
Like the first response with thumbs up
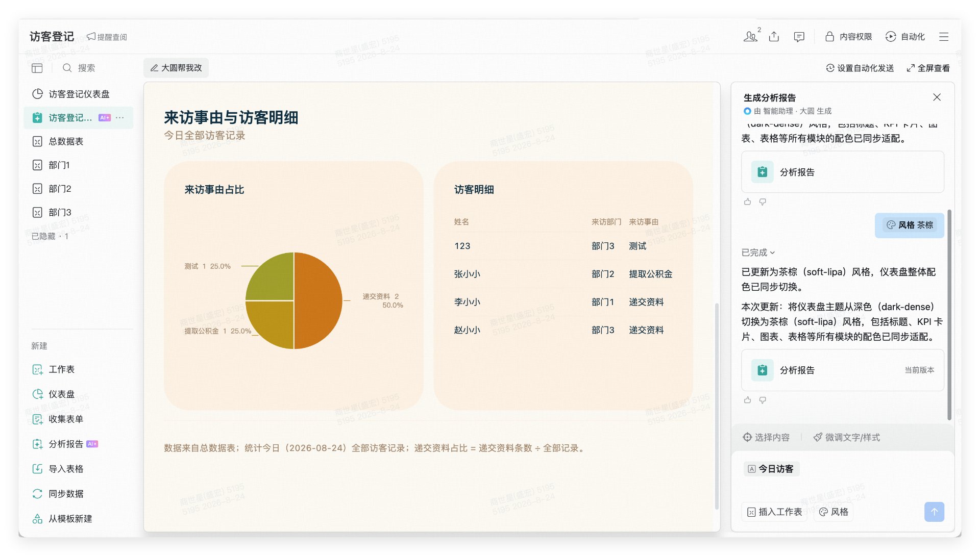point(748,202)
